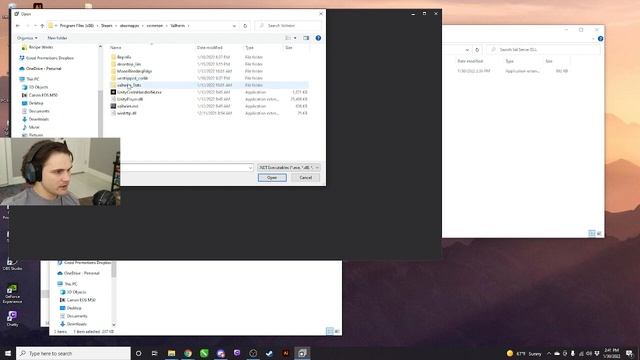Open Music in Open dialog sidebar
Image resolution: width=640 pixels, height=360 pixels.
pyautogui.click(x=34, y=127)
